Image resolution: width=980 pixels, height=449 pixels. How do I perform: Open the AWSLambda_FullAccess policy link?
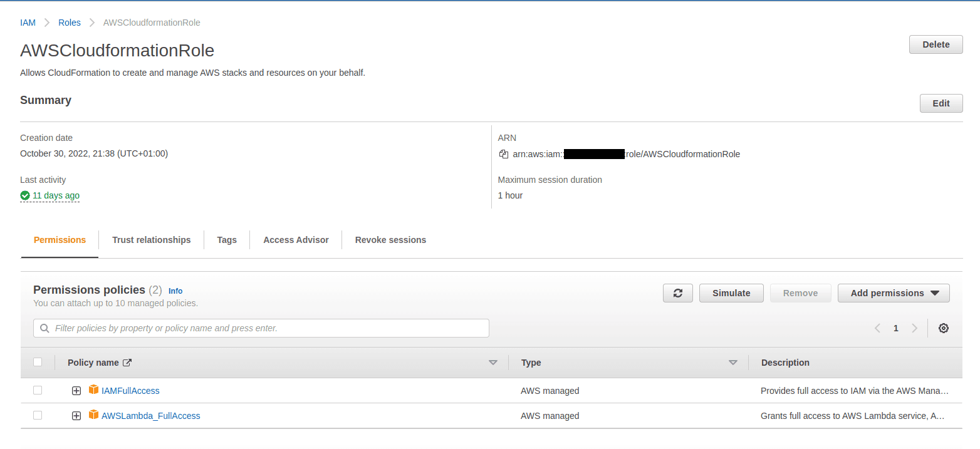click(151, 416)
